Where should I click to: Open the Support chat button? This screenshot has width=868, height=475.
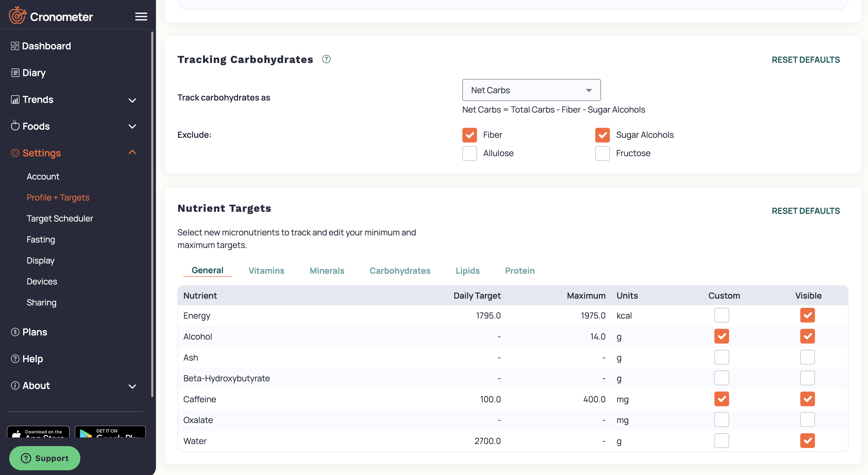44,458
